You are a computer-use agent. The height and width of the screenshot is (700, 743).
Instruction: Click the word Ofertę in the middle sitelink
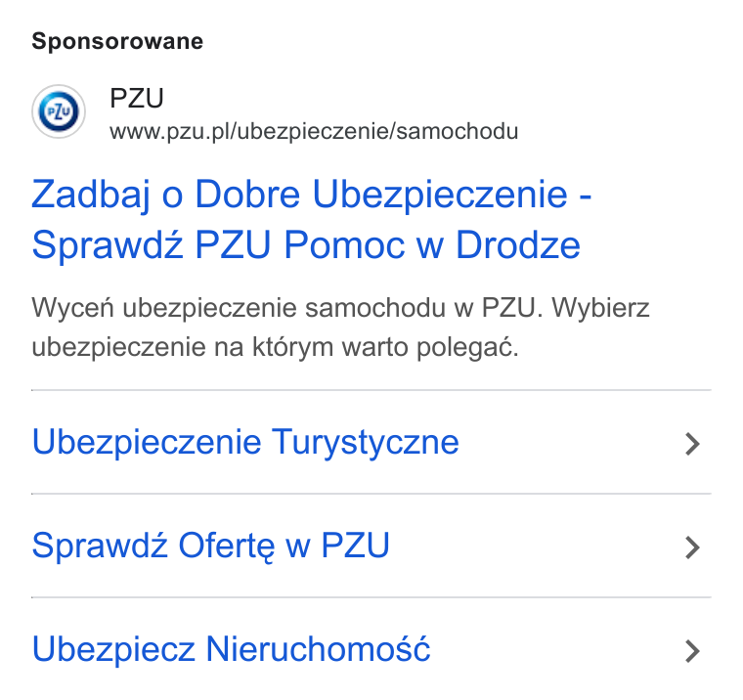click(x=227, y=546)
